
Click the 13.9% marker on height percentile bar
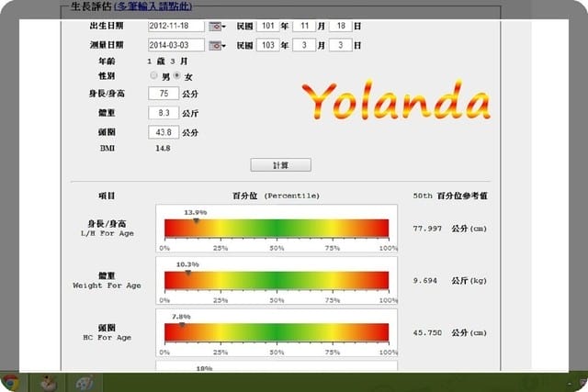pos(196,221)
